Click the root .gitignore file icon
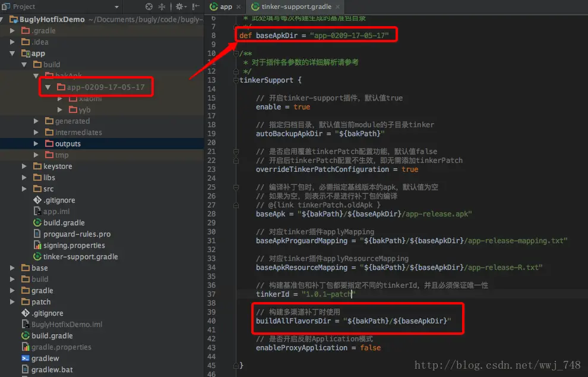 pos(26,313)
